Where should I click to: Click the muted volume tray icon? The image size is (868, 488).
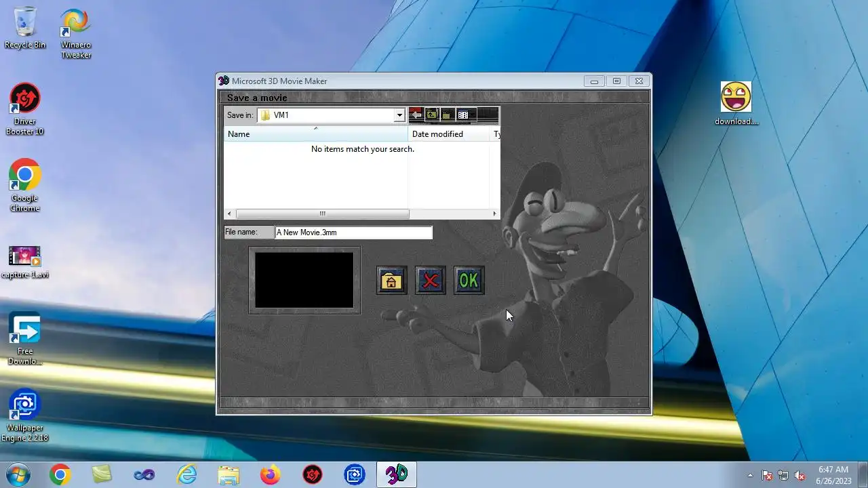click(800, 475)
